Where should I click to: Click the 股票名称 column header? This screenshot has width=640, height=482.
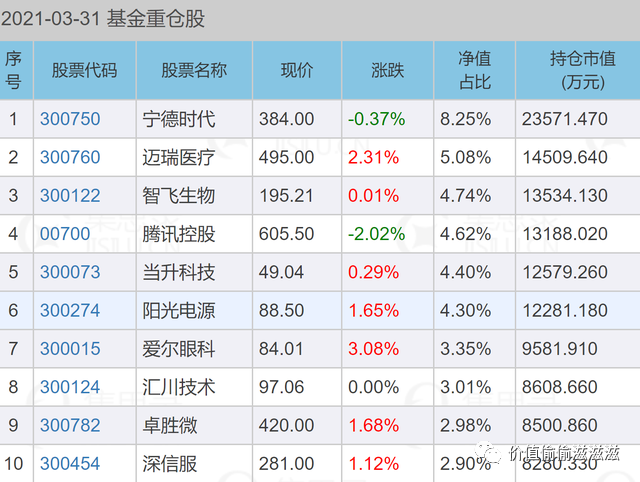coord(194,70)
